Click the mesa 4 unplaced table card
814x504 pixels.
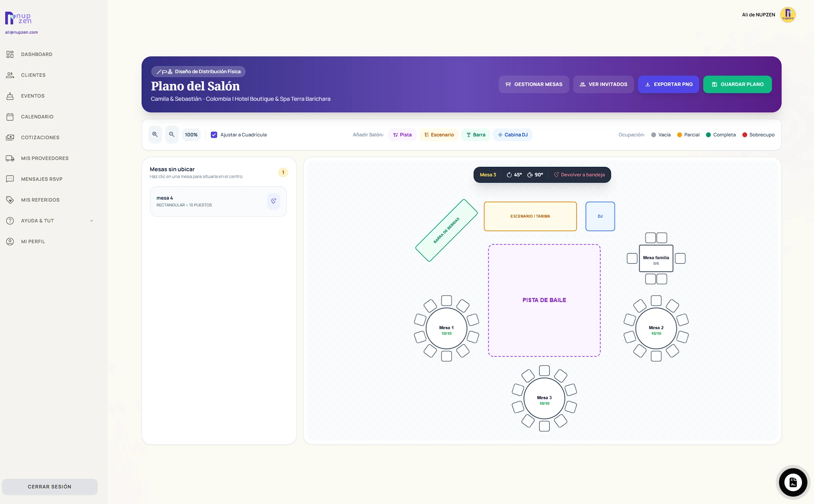pyautogui.click(x=218, y=202)
